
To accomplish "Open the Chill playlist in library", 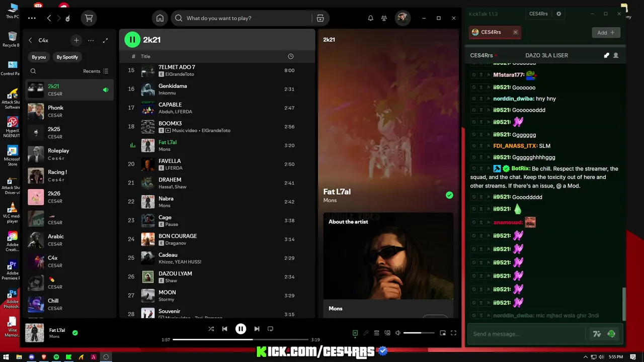I will [x=69, y=304].
